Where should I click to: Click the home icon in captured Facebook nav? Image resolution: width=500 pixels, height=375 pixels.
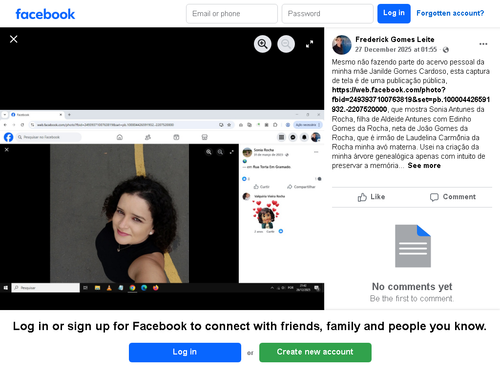120,137
